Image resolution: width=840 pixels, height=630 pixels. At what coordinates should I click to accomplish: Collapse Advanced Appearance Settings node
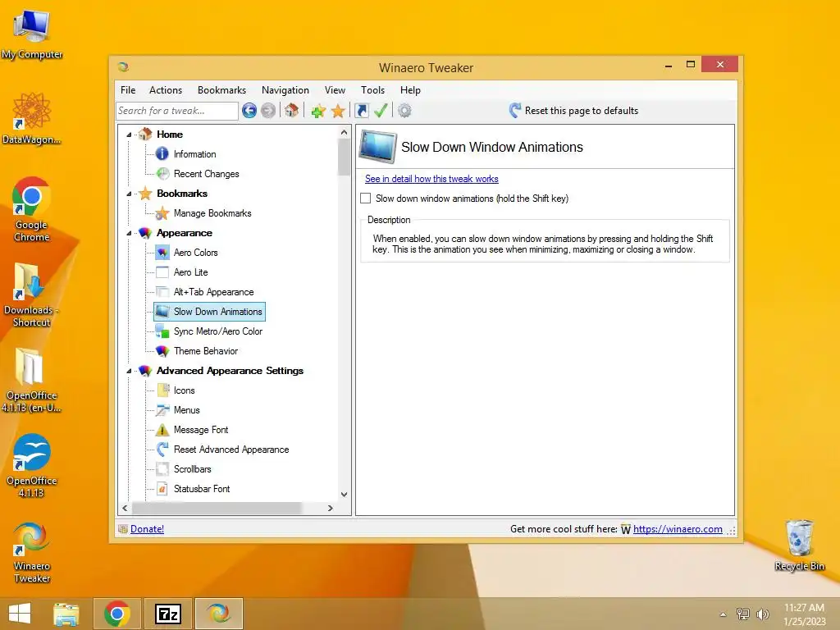(129, 371)
